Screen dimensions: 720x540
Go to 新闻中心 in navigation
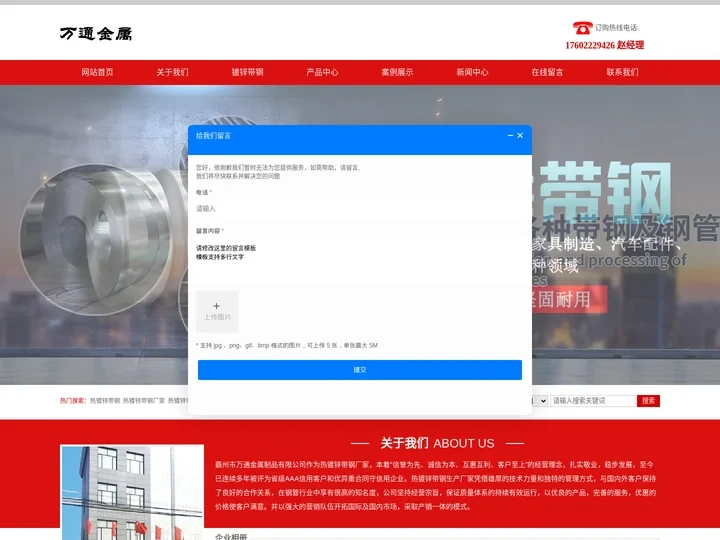tap(472, 72)
